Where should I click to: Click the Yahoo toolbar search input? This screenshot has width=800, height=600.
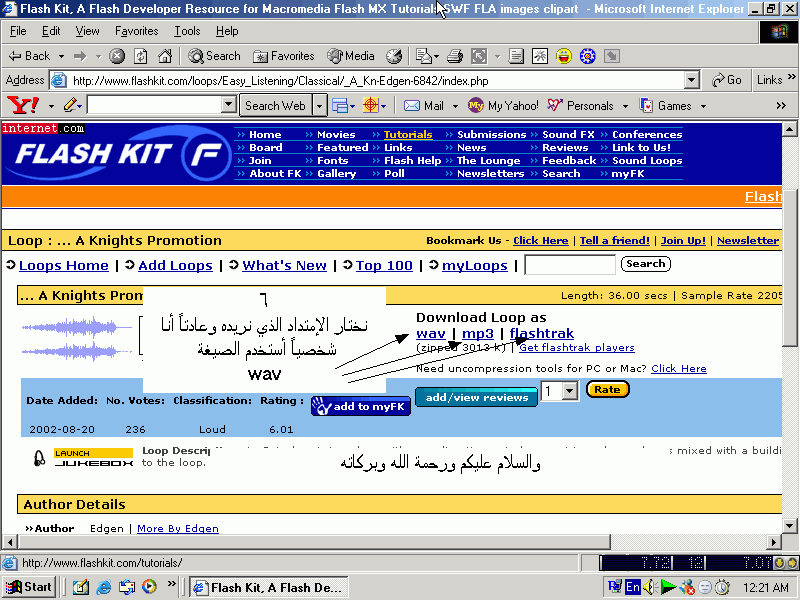(155, 105)
